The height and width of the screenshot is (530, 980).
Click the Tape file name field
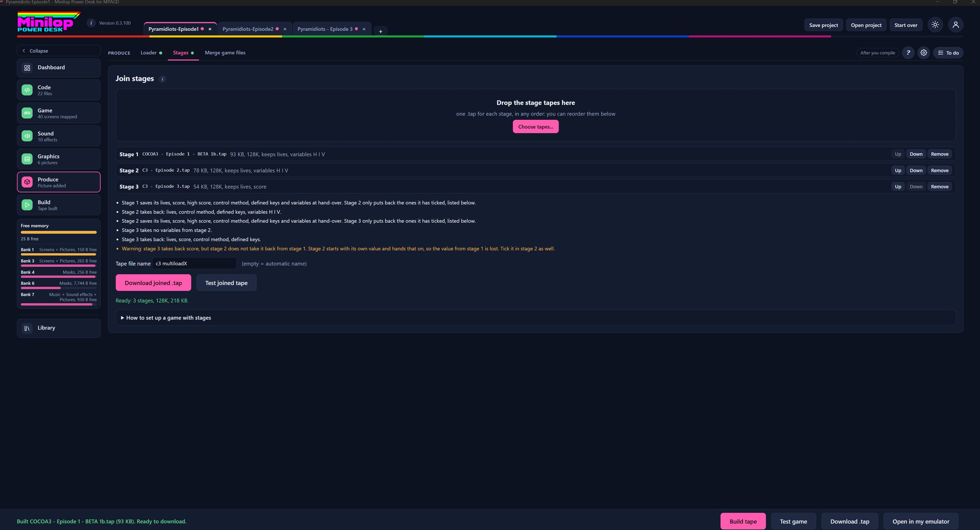pyautogui.click(x=194, y=264)
